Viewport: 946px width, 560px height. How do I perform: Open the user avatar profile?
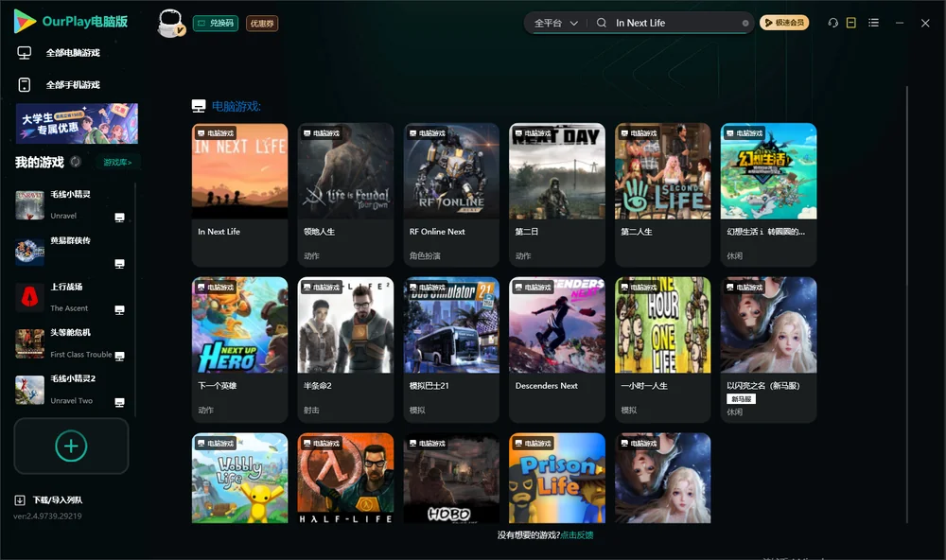(170, 23)
